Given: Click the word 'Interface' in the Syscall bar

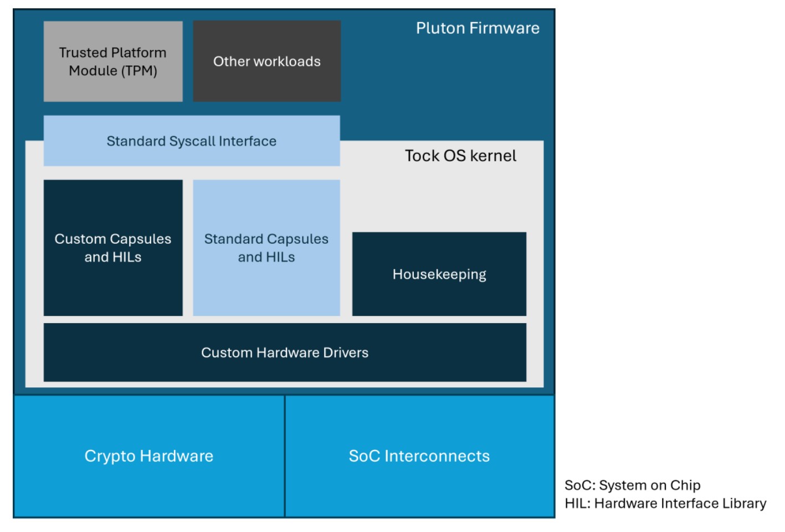Looking at the screenshot, I should tap(247, 141).
